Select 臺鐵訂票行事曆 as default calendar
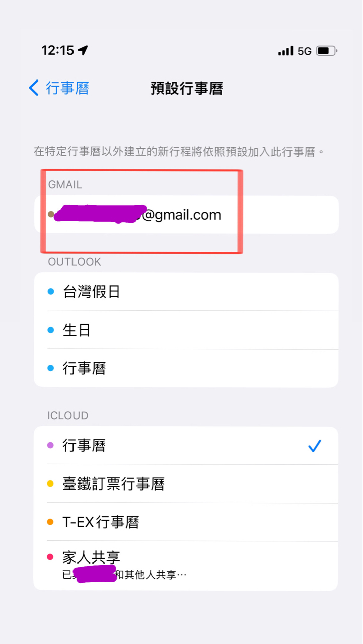 pos(186,484)
